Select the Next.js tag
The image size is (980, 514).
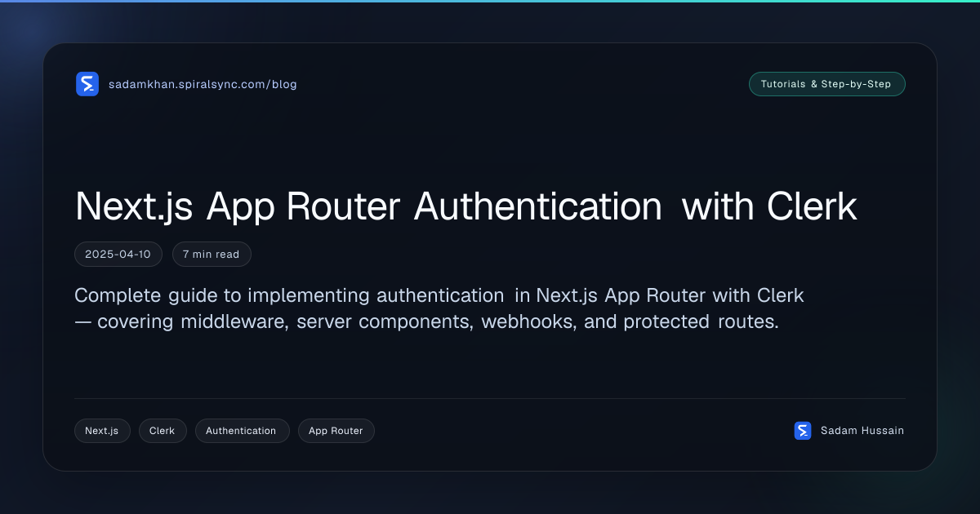click(x=102, y=431)
